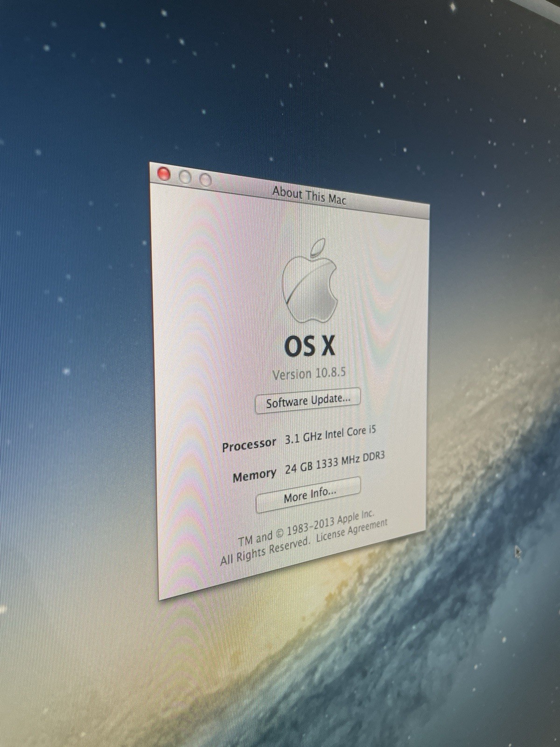Click the Software Update... button
The width and height of the screenshot is (560, 747).
308,401
